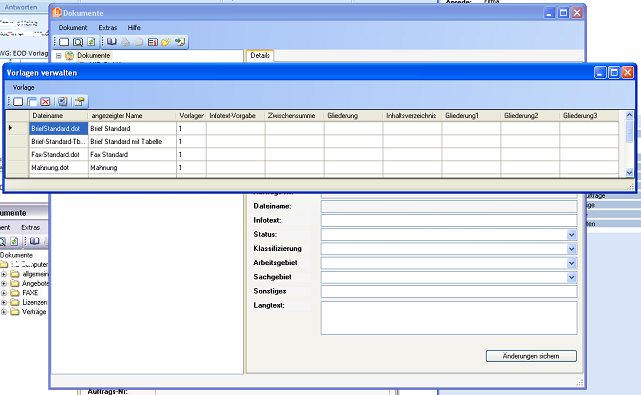
Task: Click the FAXE folder icon in background tree
Action: [x=15, y=293]
